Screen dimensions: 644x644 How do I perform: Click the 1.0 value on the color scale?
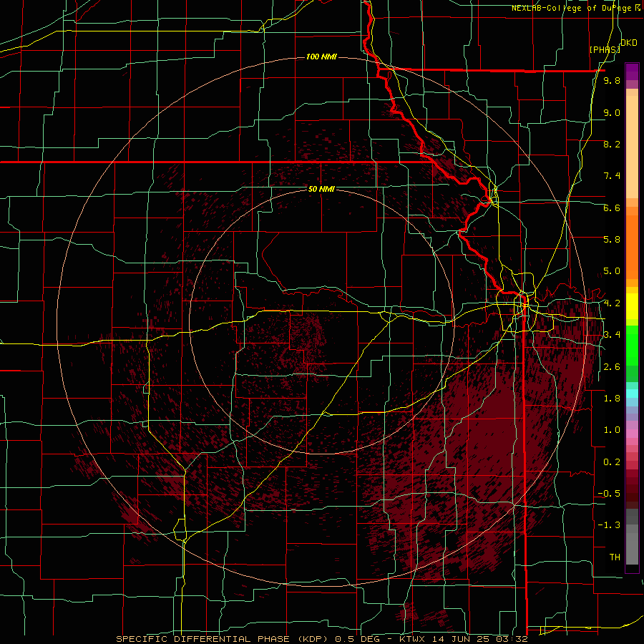coord(612,430)
